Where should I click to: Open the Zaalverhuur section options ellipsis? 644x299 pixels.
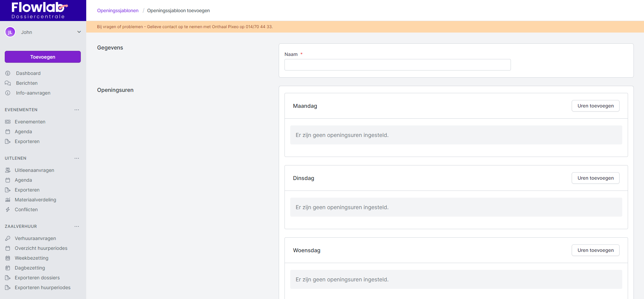coord(77,226)
